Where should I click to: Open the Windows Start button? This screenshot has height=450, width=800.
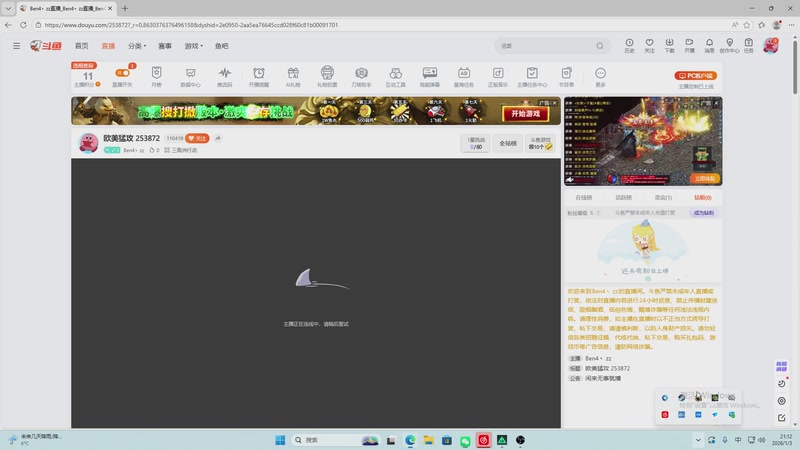(280, 440)
